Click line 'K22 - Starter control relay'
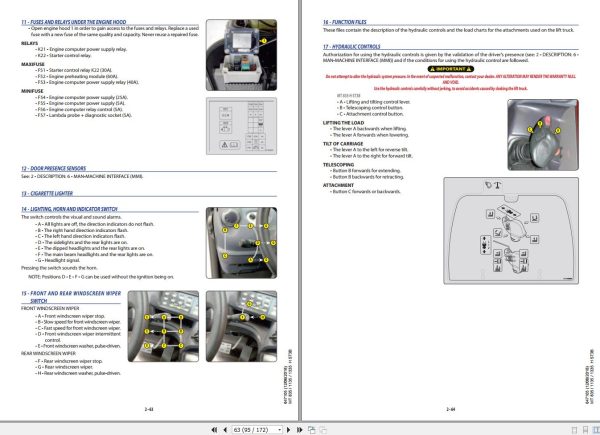 click(x=64, y=55)
